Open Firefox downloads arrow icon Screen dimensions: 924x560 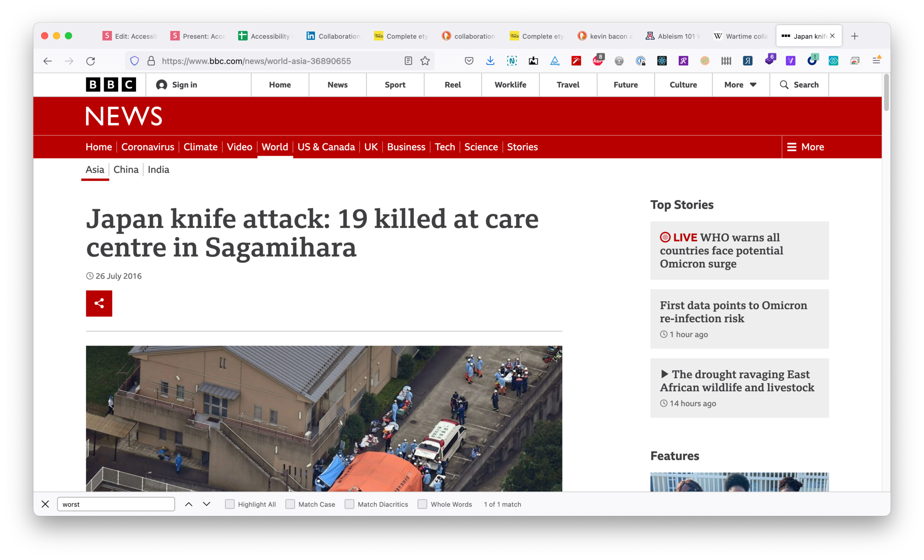pos(490,61)
